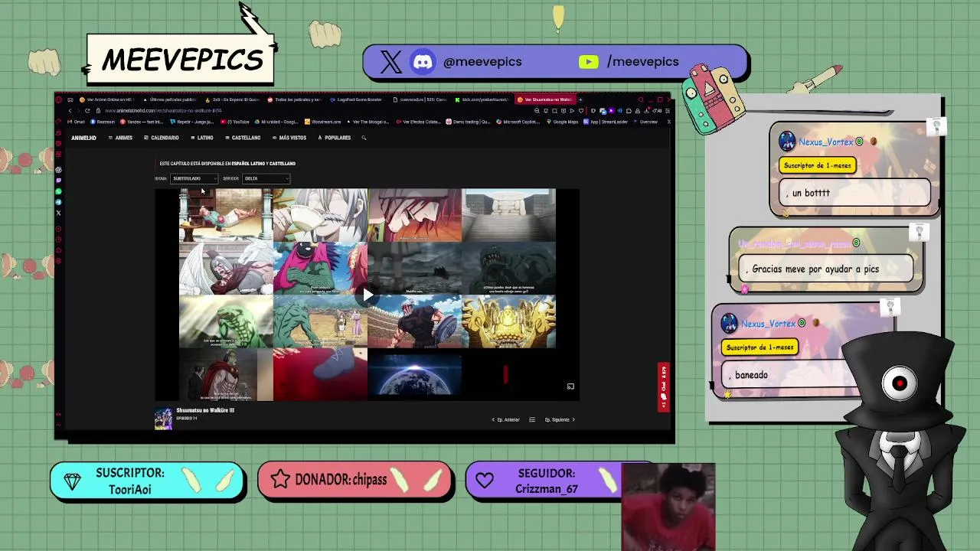Click the tab search magnifier in title bar
The height and width of the screenshot is (551, 980).
coord(641,99)
